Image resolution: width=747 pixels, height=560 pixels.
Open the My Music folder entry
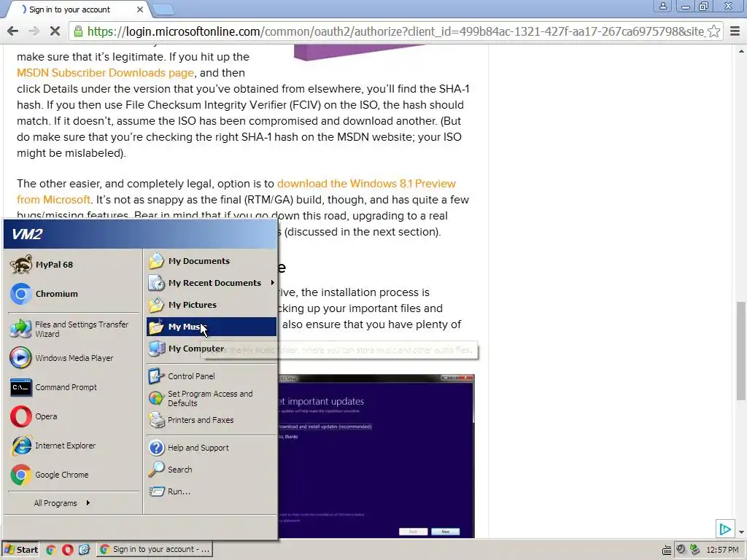[x=211, y=327]
